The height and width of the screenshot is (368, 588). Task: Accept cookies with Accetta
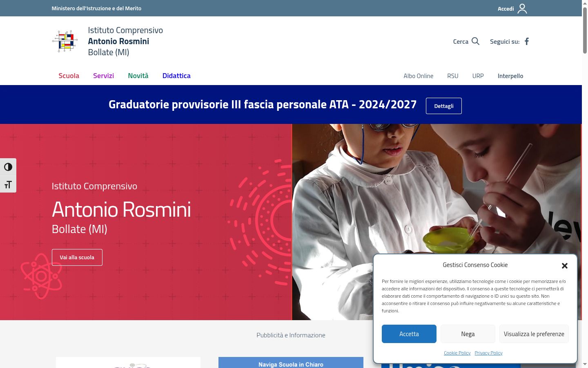point(409,334)
